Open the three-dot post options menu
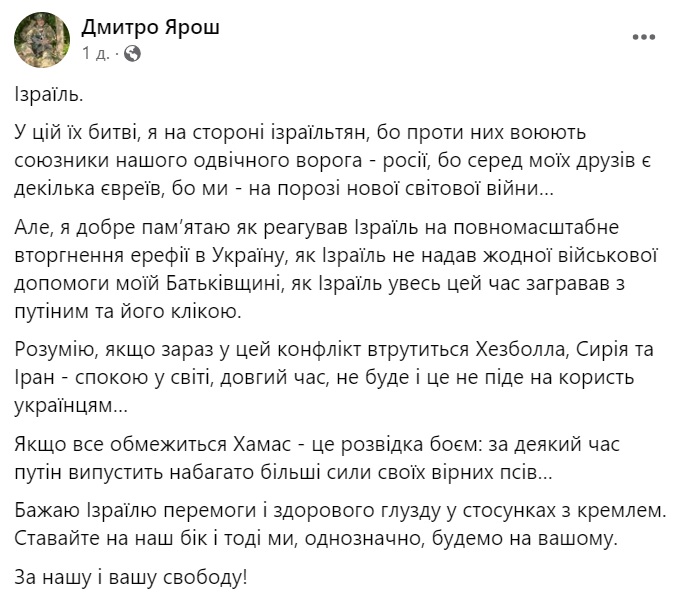 point(643,37)
